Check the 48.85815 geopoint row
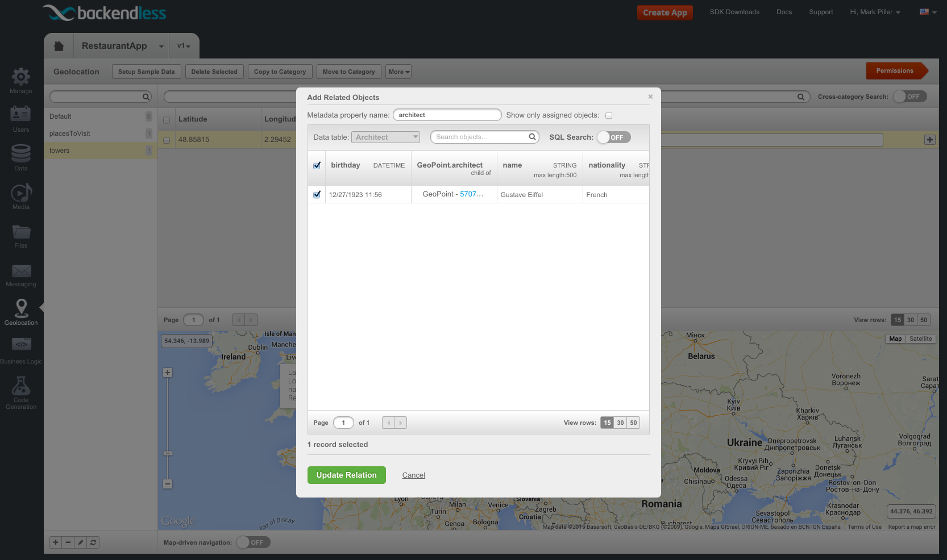Screen dimensions: 947x560 click(x=167, y=140)
